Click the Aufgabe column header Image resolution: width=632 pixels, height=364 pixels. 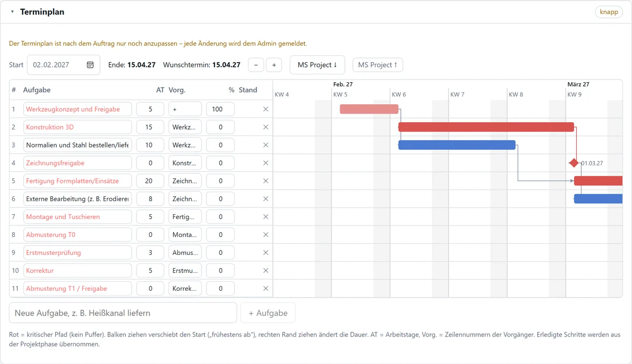tap(37, 90)
